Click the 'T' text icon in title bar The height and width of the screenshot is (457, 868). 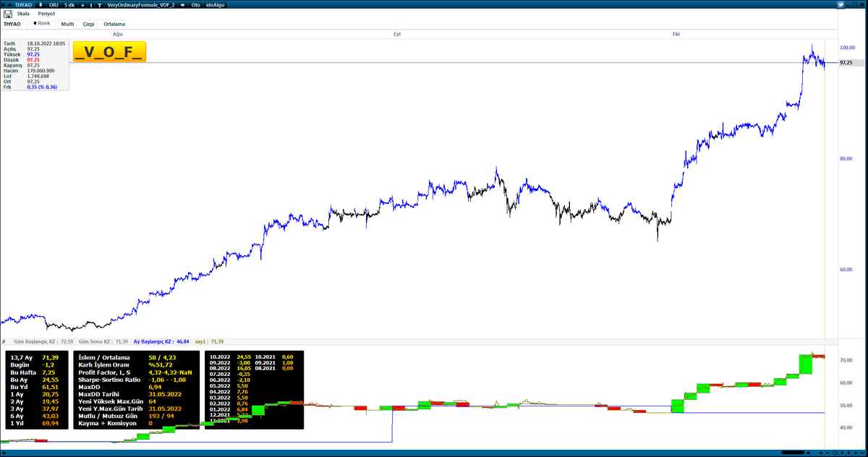[x=99, y=4]
